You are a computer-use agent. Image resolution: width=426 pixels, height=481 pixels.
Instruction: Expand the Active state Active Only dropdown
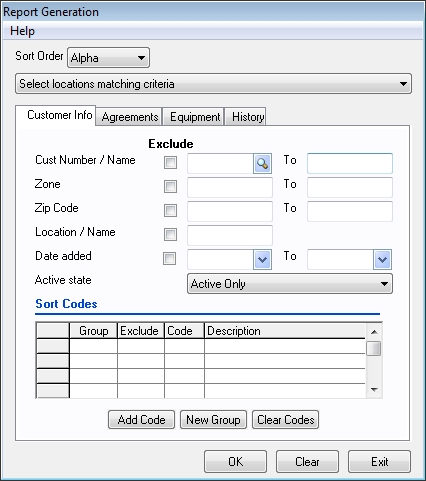[290, 284]
